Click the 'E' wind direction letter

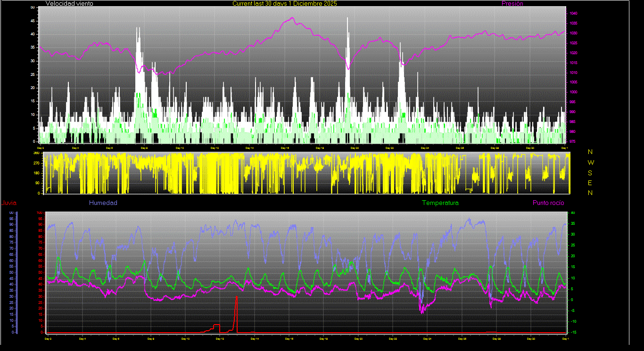[x=591, y=183]
